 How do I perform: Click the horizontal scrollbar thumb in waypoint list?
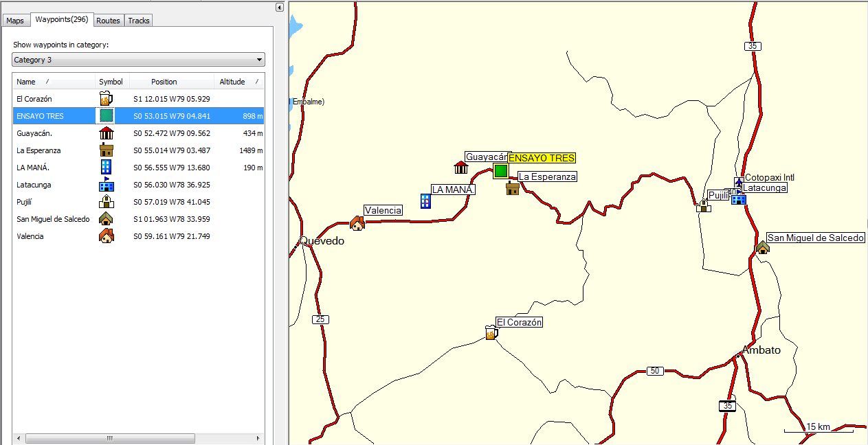click(x=109, y=438)
